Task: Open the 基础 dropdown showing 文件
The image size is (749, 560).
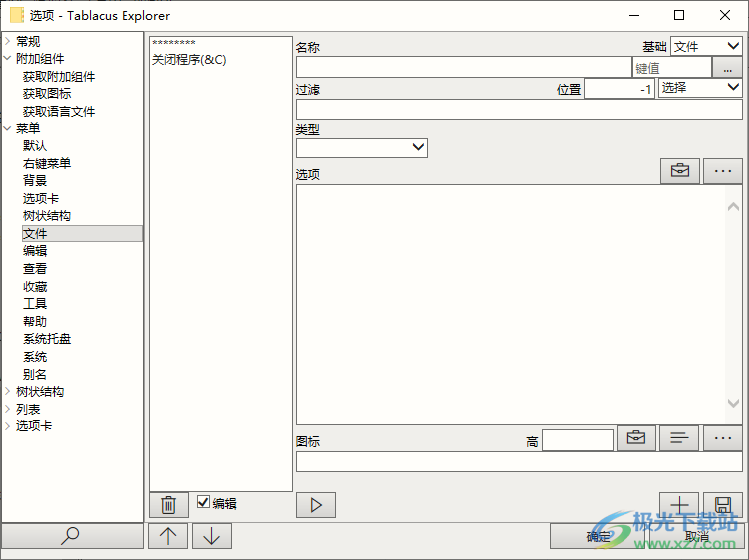Action: [706, 47]
